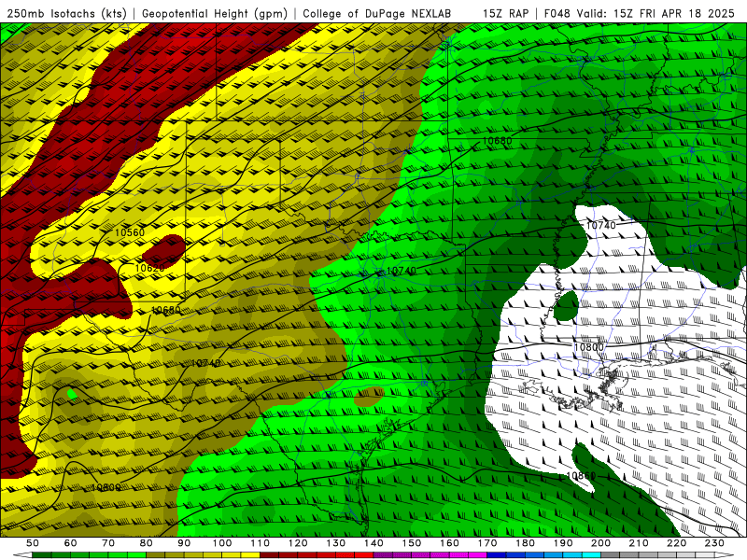Select the color scale value 160

(449, 543)
